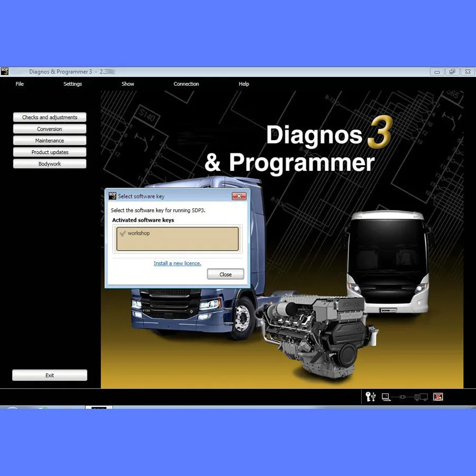Open the File menu
Screen dimensions: 476x476
coord(20,84)
